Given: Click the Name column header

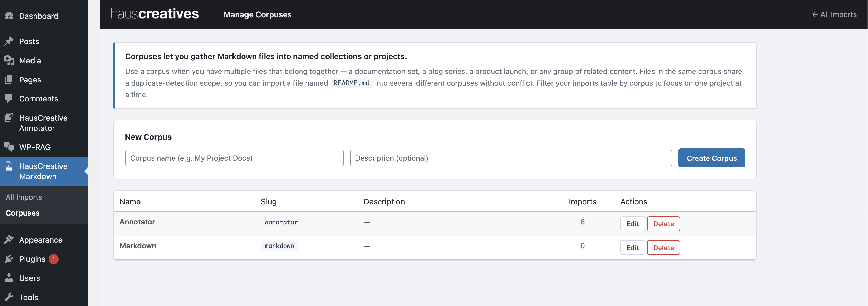Looking at the screenshot, I should click(x=130, y=202).
